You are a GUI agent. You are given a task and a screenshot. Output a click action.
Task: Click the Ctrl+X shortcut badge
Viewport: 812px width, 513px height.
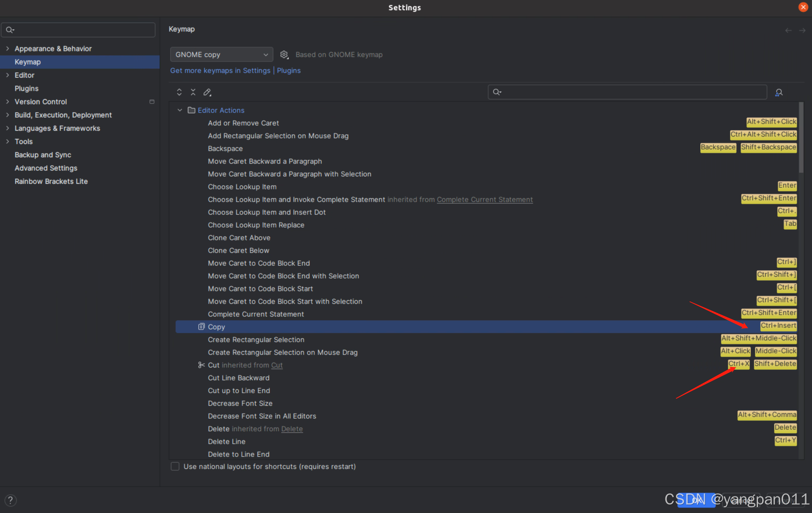[739, 364]
